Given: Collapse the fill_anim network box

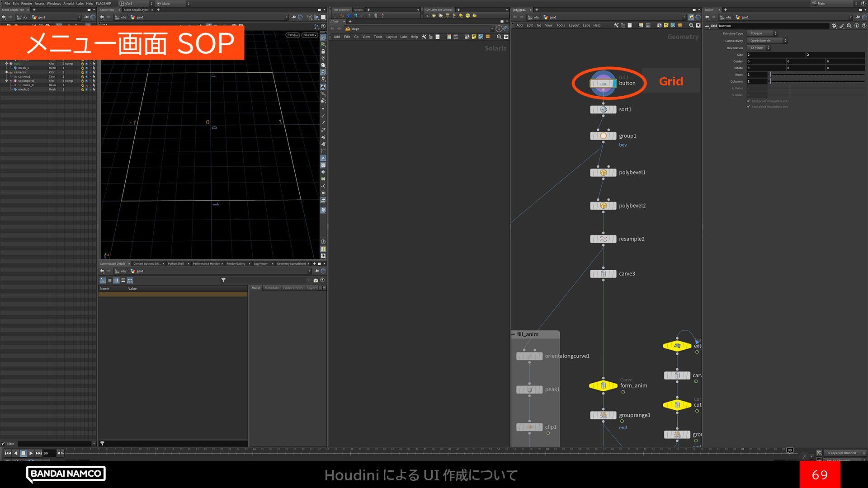Looking at the screenshot, I should click(x=513, y=334).
